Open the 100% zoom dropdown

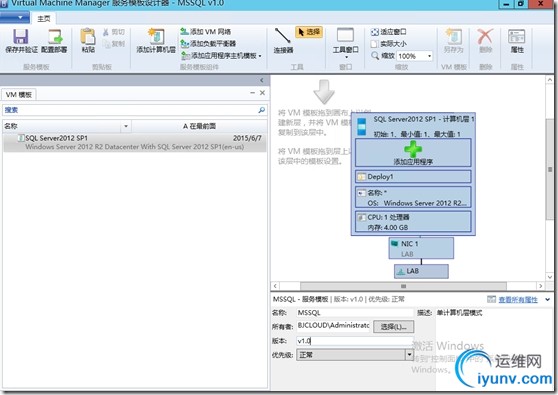[x=429, y=56]
